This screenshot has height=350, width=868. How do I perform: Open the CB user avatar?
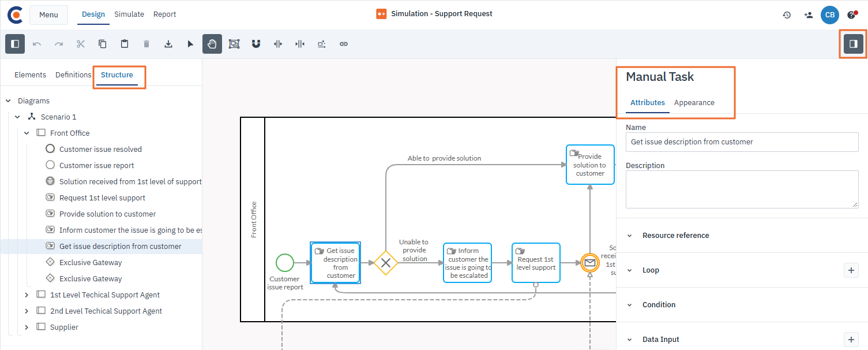click(x=830, y=15)
